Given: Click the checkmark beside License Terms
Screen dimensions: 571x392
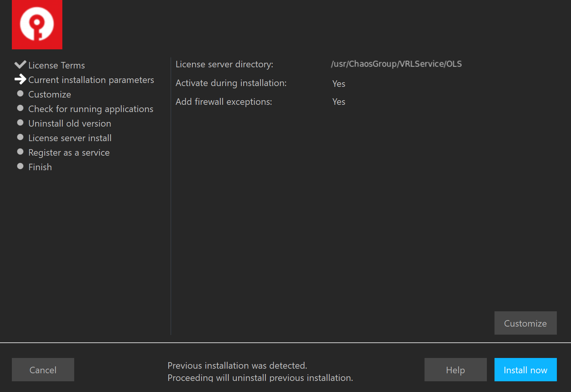Looking at the screenshot, I should 20,64.
